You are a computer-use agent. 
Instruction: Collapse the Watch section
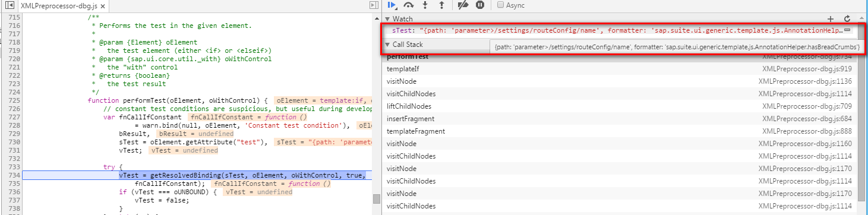pos(387,19)
